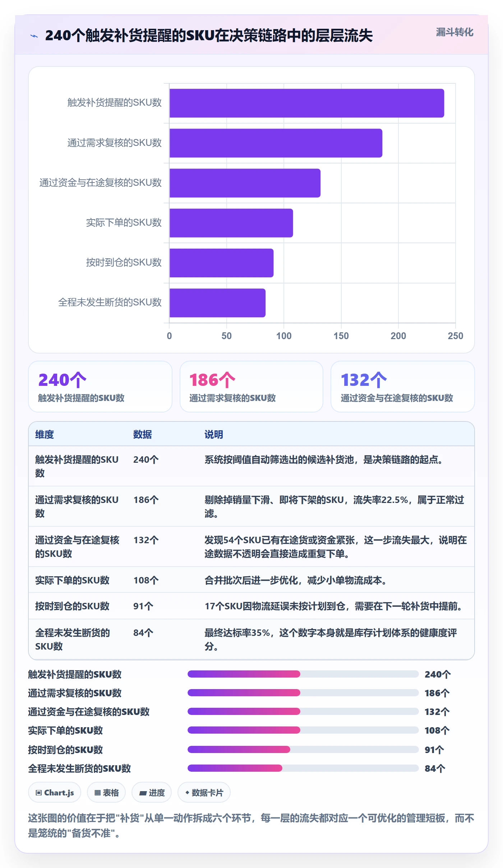Click the 132个 table cell

[146, 540]
